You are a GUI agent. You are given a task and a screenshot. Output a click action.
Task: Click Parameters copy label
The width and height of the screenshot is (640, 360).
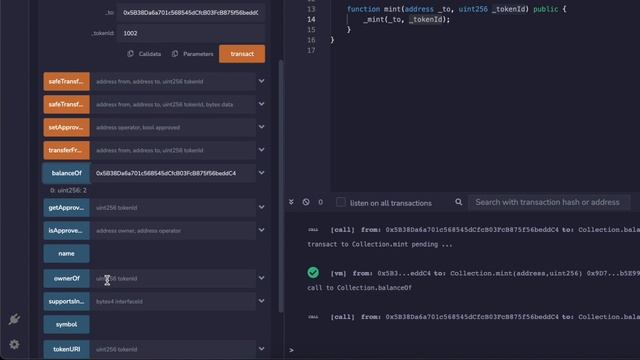(198, 54)
